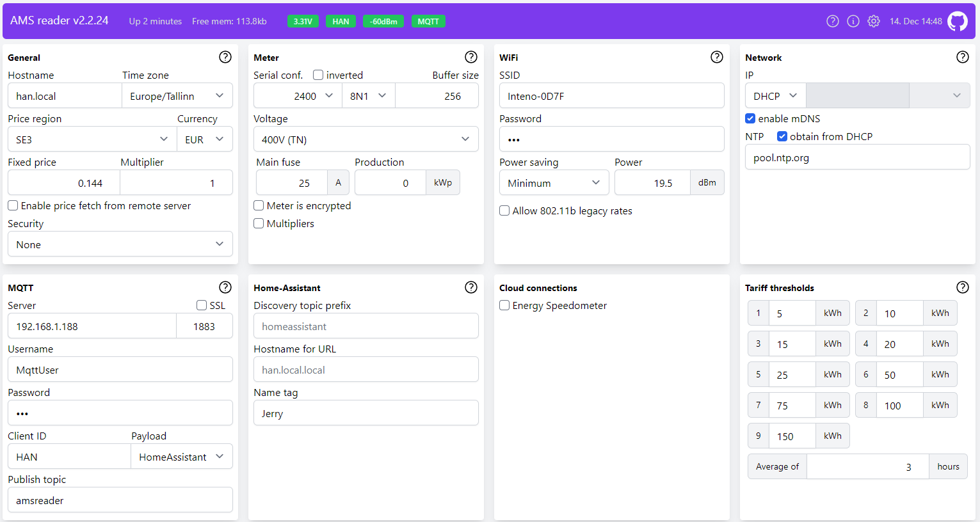This screenshot has height=522, width=980.
Task: Toggle the inverted serial checkbox
Action: [x=318, y=75]
